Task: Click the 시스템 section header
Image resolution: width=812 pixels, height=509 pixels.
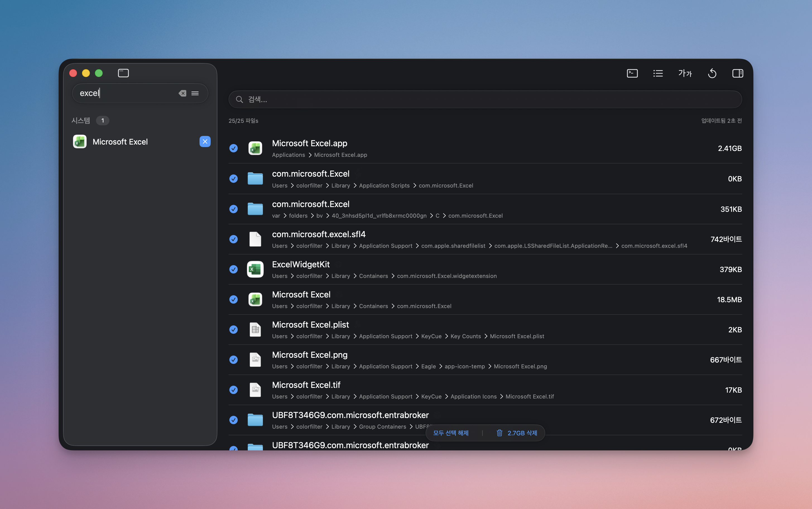Action: tap(81, 121)
